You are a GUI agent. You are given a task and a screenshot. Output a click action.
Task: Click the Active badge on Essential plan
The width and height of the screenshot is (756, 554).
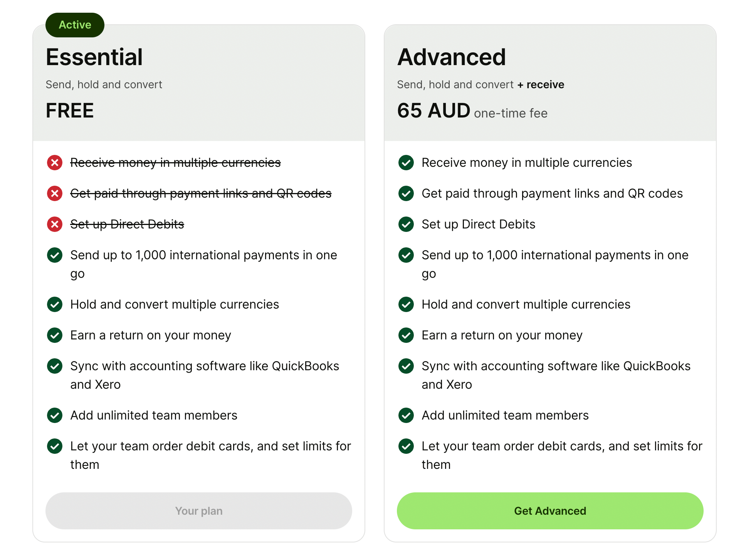tap(75, 25)
